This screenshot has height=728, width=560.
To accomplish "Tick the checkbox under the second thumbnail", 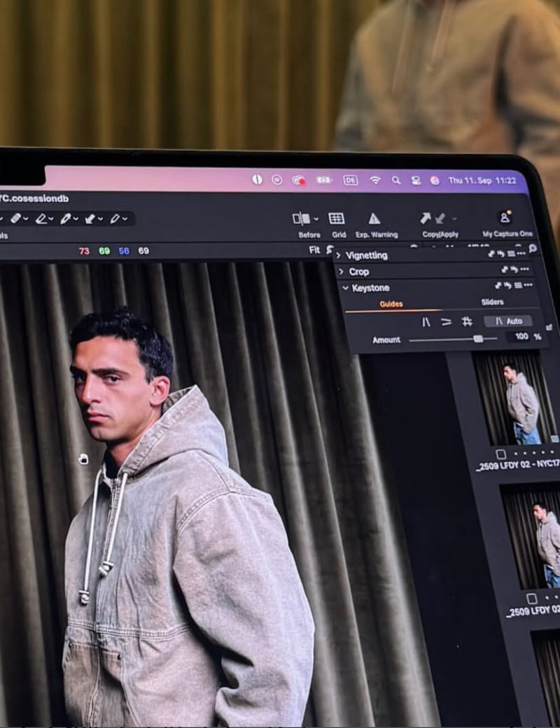I will (532, 598).
